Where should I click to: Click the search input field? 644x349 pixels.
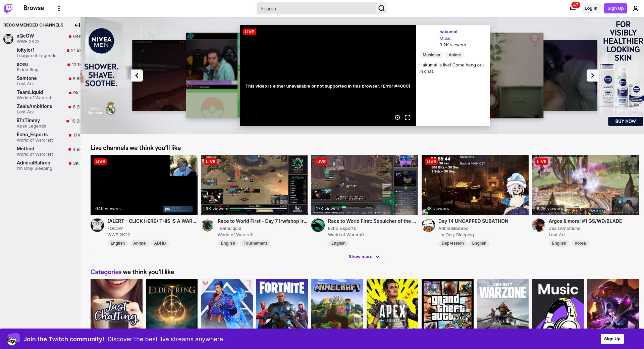316,8
